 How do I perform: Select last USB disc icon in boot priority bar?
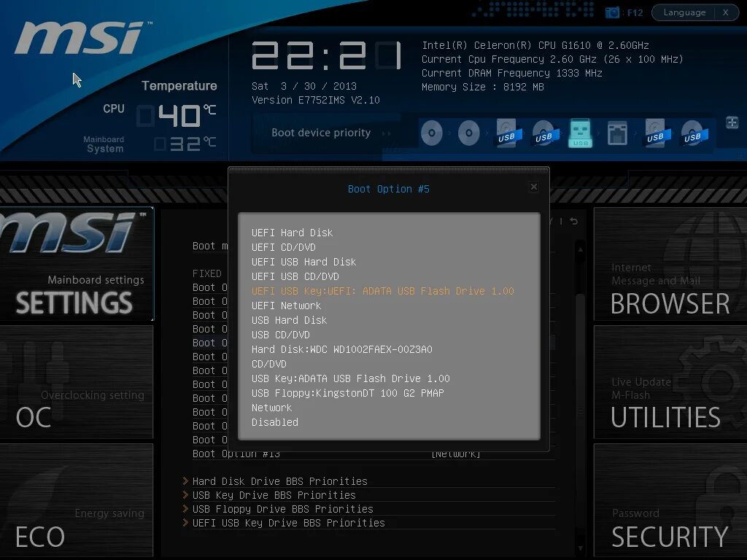[693, 133]
